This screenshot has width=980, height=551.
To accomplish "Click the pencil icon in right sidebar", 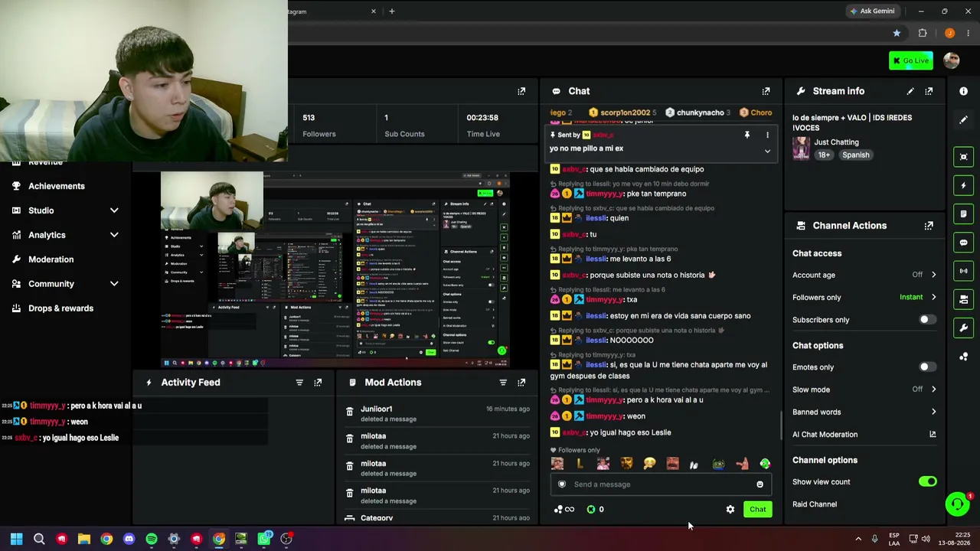I will pos(964,119).
